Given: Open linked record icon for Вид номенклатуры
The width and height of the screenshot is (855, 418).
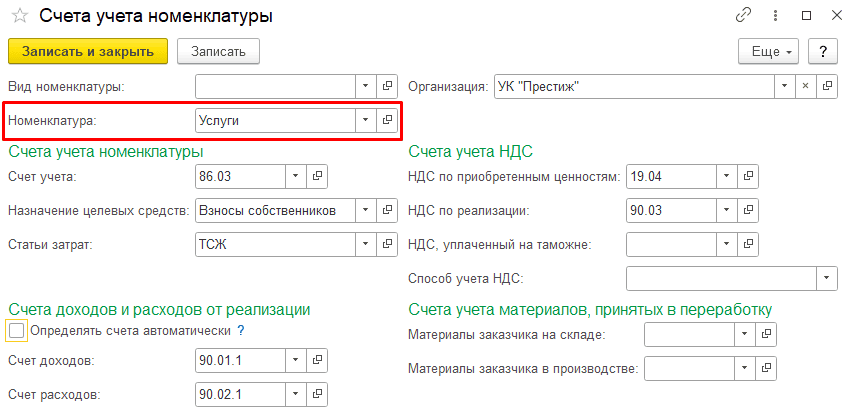Looking at the screenshot, I should pos(387,86).
